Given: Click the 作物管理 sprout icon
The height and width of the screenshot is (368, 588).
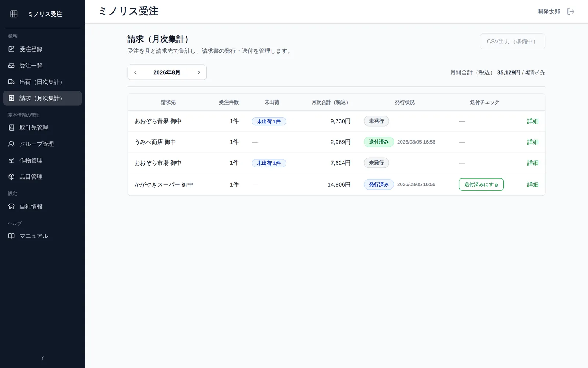Looking at the screenshot, I should [11, 160].
